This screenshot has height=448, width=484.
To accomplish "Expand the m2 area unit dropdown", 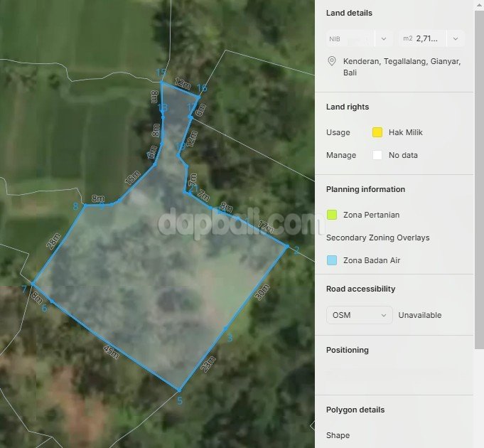I will coord(456,39).
